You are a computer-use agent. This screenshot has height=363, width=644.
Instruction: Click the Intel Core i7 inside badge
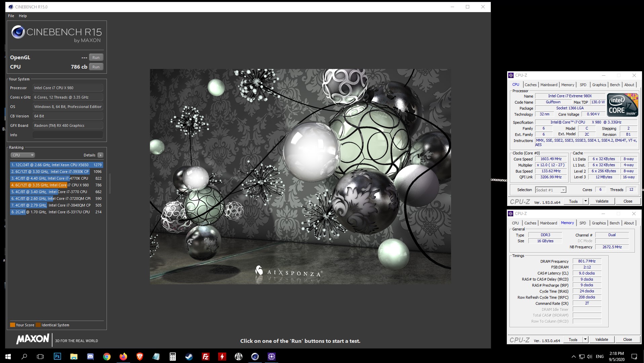coord(622,105)
